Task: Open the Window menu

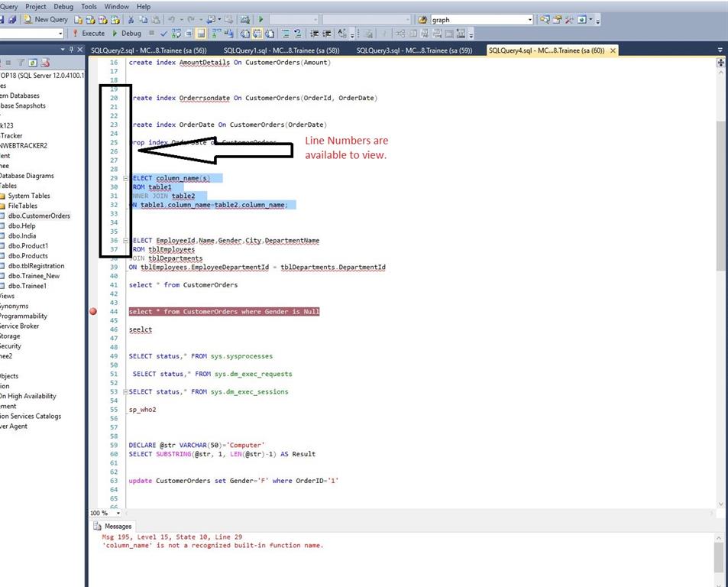Action: [117, 7]
